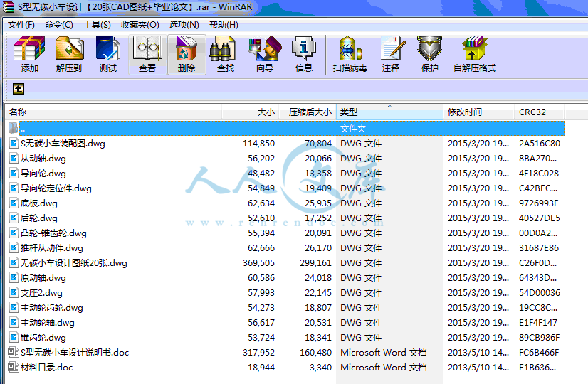Click the CRC32 value E1F4F147

coord(538,323)
